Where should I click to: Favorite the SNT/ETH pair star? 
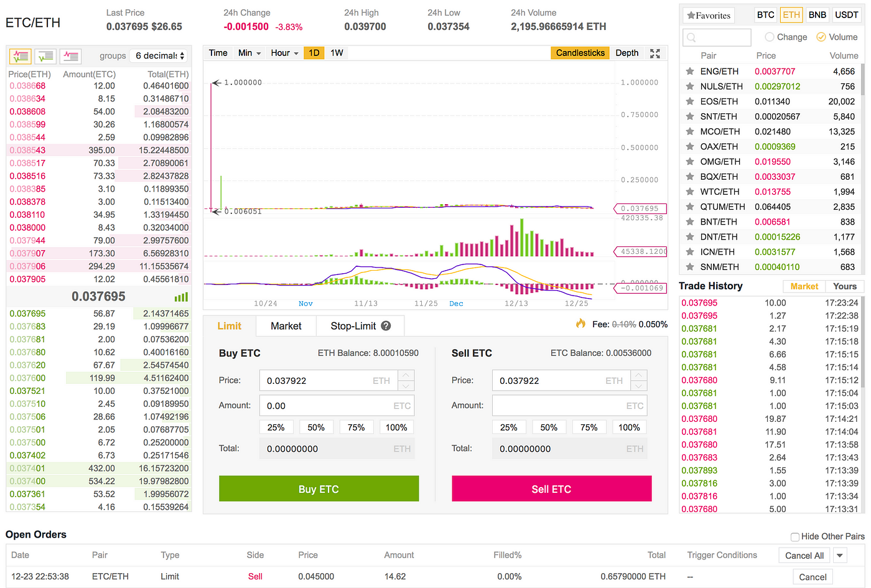(x=690, y=116)
